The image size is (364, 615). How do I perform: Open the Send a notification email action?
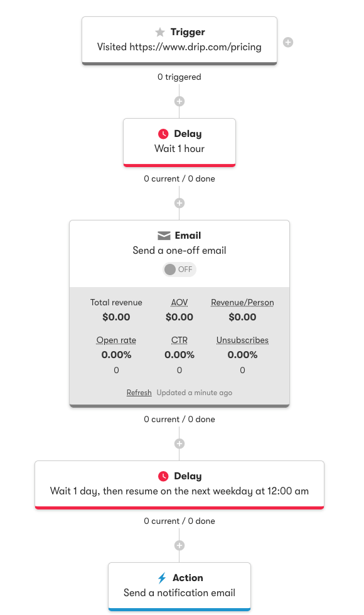point(179,586)
